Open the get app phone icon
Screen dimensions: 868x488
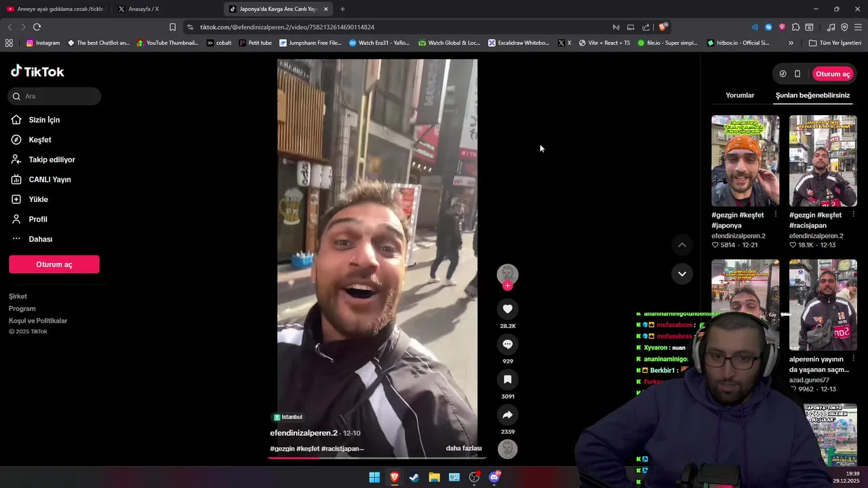pos(797,74)
